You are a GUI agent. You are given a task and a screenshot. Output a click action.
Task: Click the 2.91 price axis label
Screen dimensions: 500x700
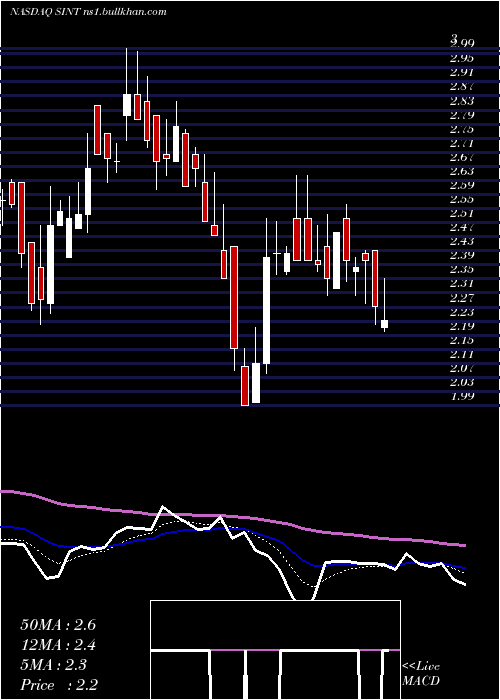(462, 72)
